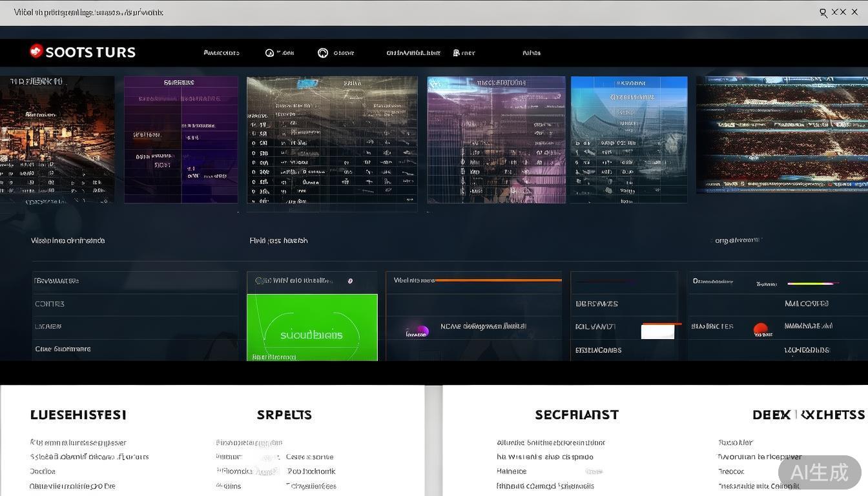This screenshot has width=868, height=496.
Task: Click the second circular icon in the navigation bar
Action: tap(323, 53)
